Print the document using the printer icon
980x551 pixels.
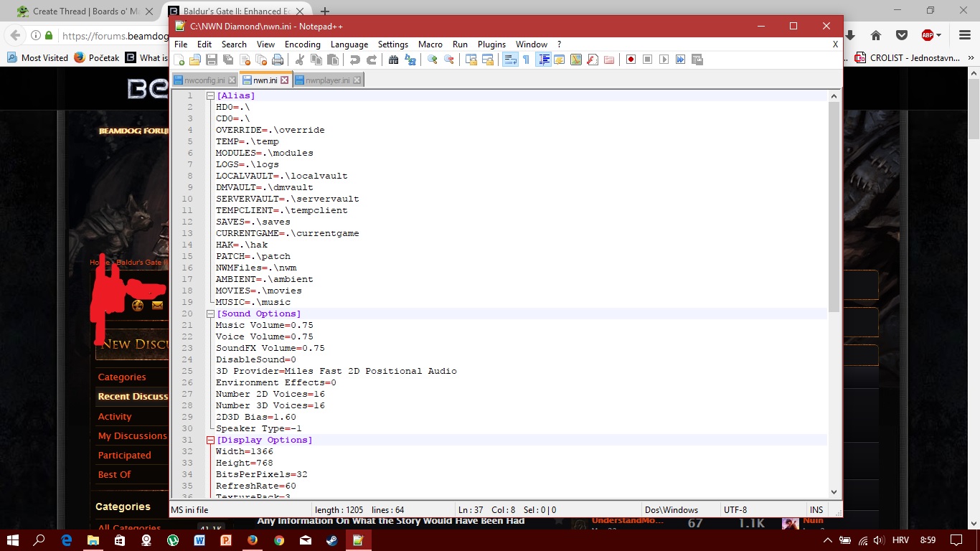pyautogui.click(x=278, y=60)
